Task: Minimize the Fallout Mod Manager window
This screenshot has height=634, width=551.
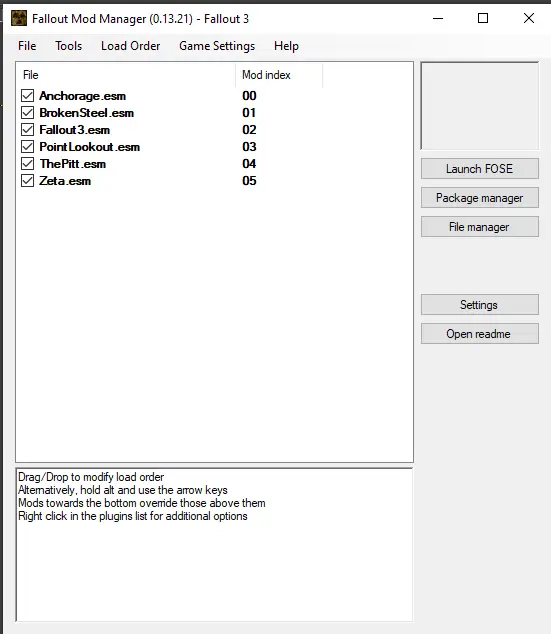Action: tap(438, 18)
